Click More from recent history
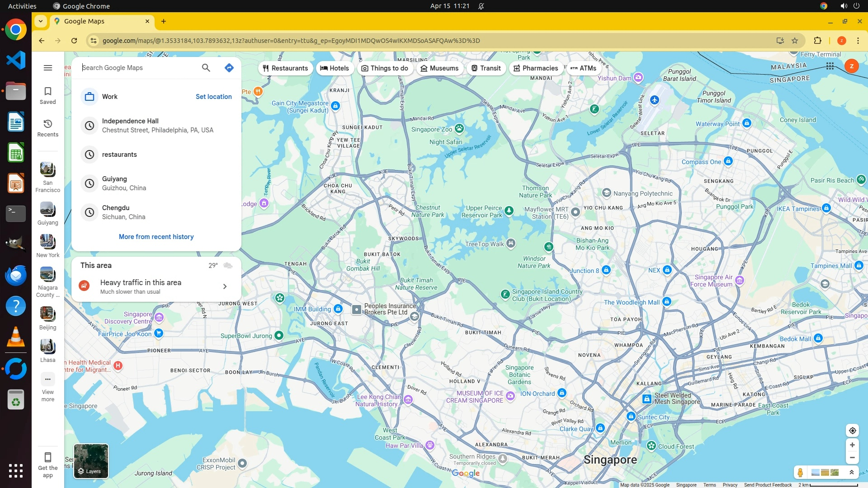Viewport: 868px width, 488px height. (x=156, y=237)
